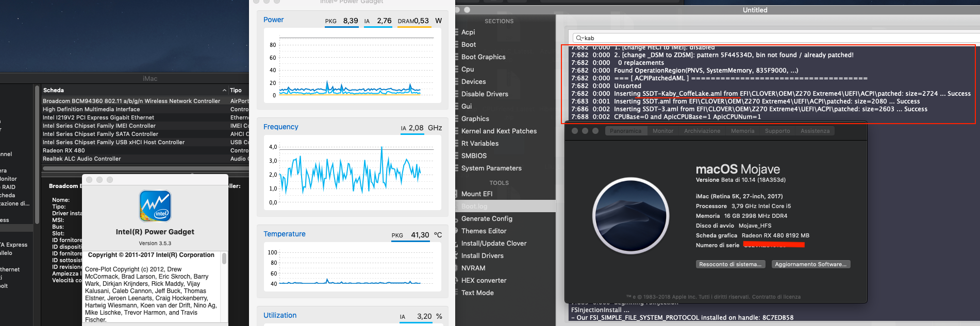Click the 'Version 3.5.3' text in About dialog
980x326 pixels.
tap(155, 243)
